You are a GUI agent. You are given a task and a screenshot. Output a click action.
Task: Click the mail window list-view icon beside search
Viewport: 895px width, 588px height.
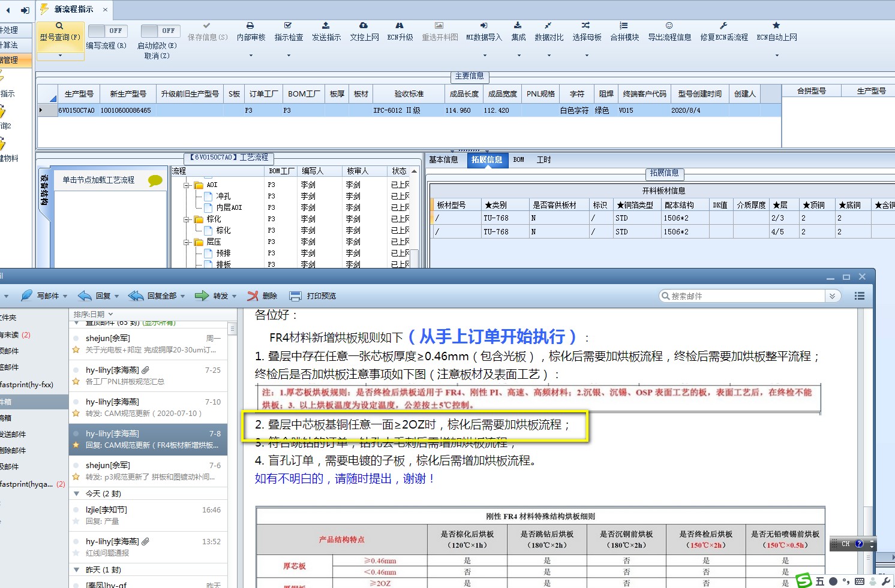860,295
